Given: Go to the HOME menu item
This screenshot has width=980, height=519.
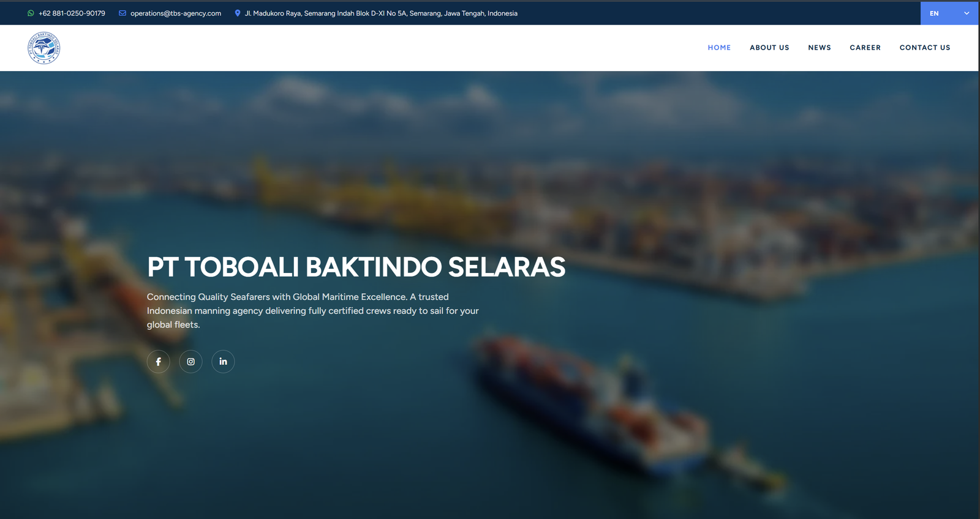Looking at the screenshot, I should [x=719, y=48].
